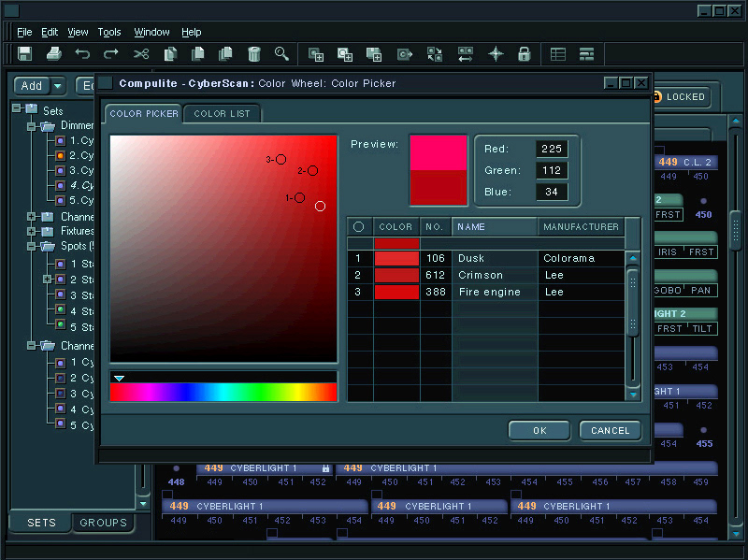This screenshot has height=560, width=748.
Task: Expand the collapsed Channe folder above Fixtures
Action: tap(32, 217)
